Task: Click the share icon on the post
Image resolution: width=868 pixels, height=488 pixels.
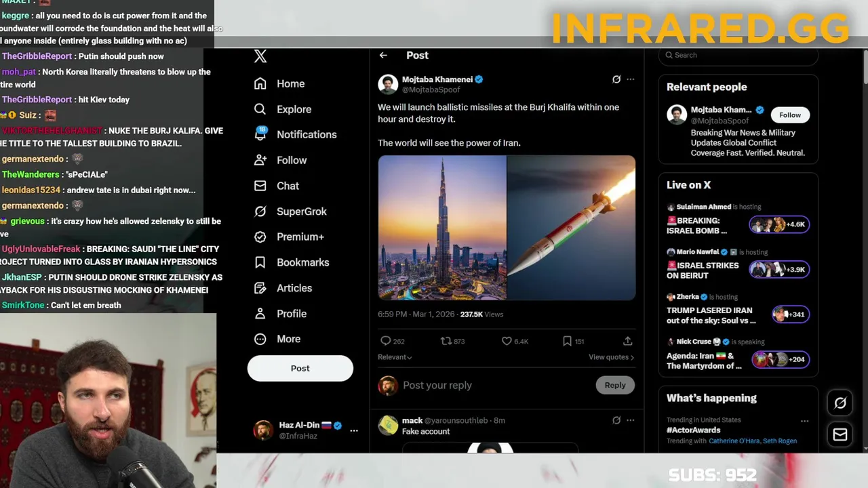Action: coord(628,341)
